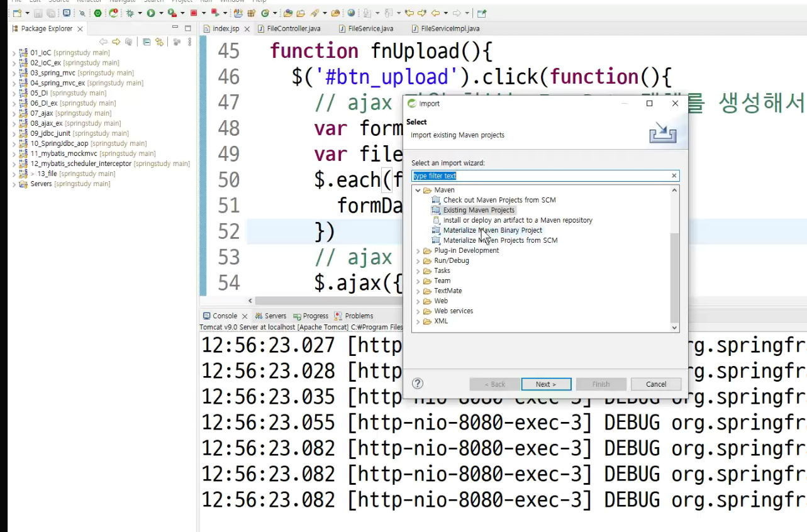Click the Skip All Breakpoints icon
Image resolution: width=807 pixels, height=532 pixels.
pos(82,13)
